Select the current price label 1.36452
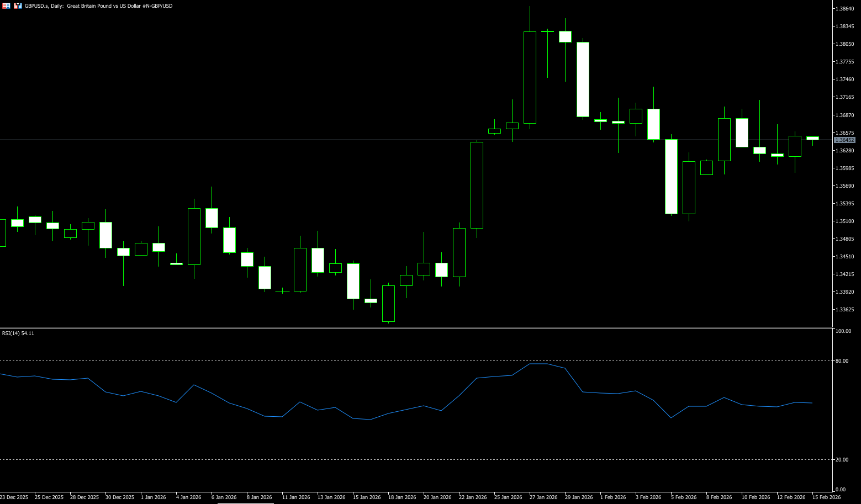Image resolution: width=861 pixels, height=504 pixels. click(844, 140)
